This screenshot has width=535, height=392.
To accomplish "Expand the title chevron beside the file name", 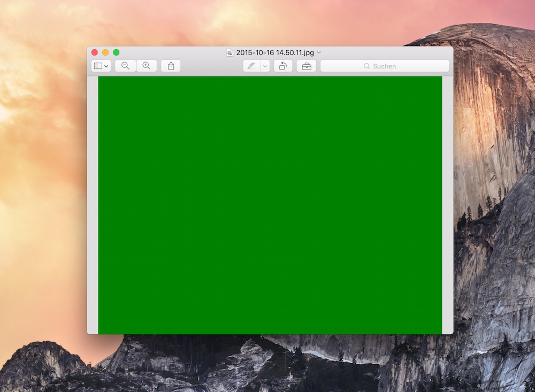I will (319, 52).
